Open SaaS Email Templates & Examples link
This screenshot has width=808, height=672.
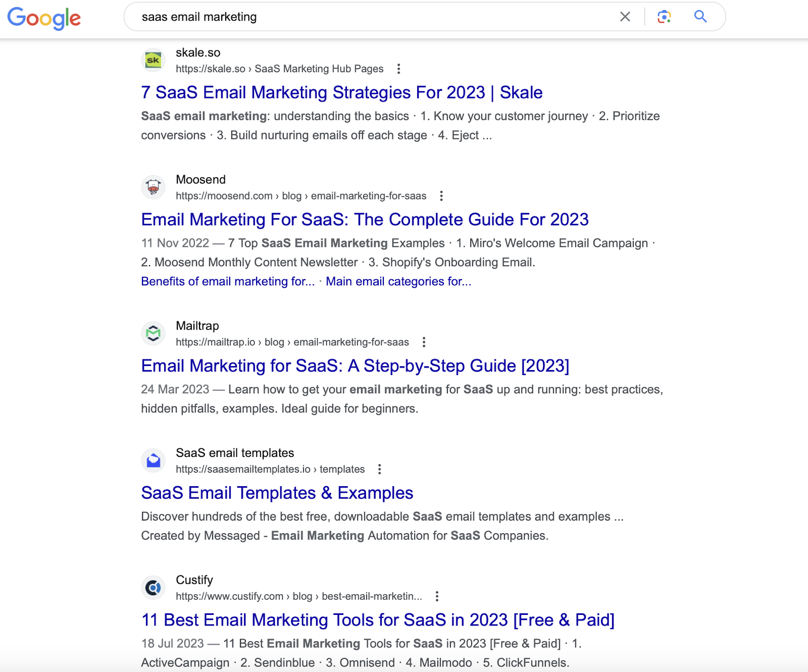coord(277,493)
